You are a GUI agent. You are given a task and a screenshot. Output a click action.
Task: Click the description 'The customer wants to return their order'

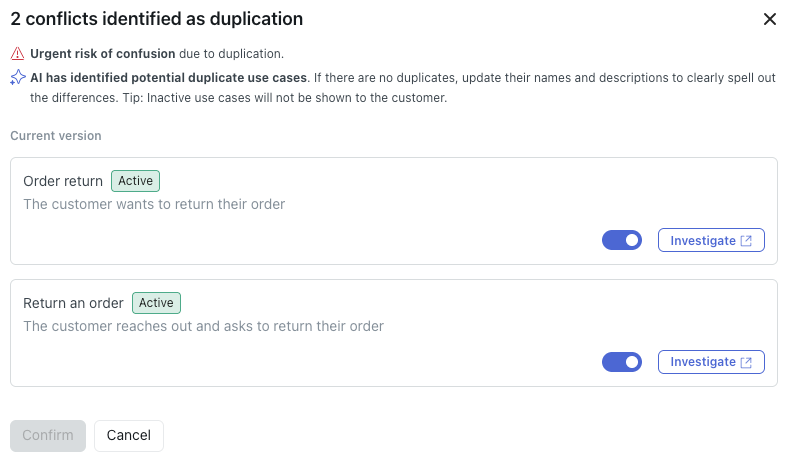[154, 204]
